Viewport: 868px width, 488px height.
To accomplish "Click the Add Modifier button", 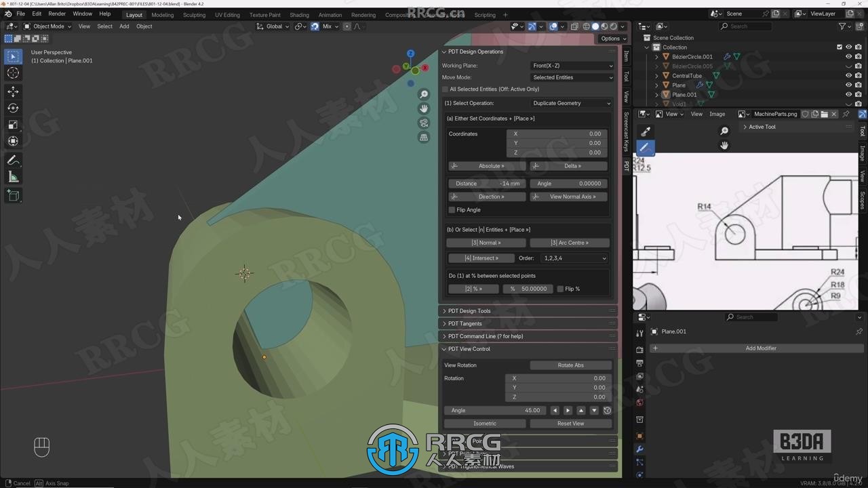I will (x=756, y=348).
